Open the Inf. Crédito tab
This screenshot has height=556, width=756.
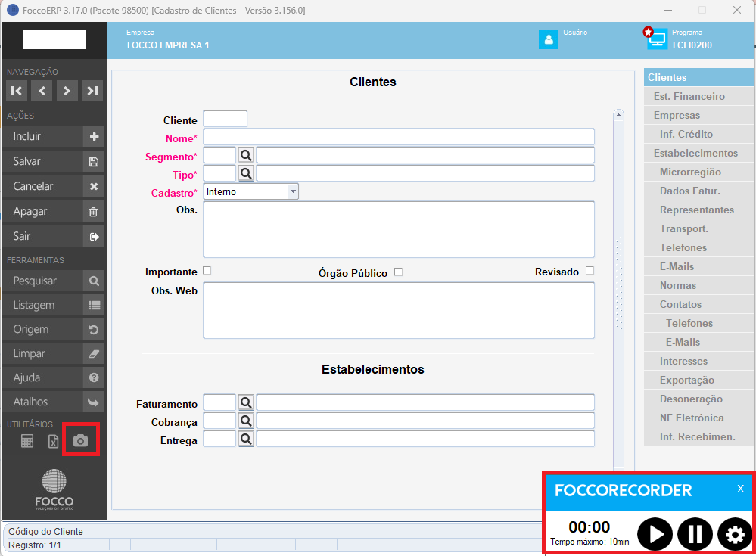pos(699,134)
